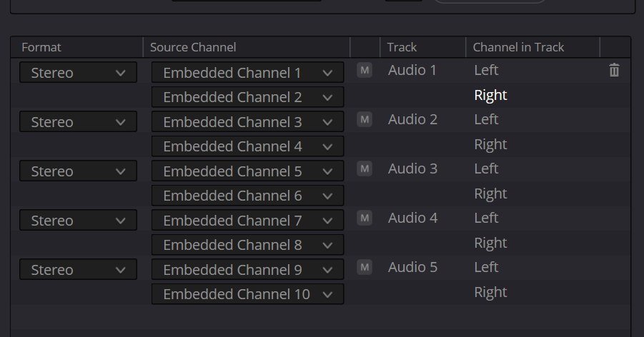
Task: Toggle mute on the Audio 3 track
Action: (x=365, y=168)
